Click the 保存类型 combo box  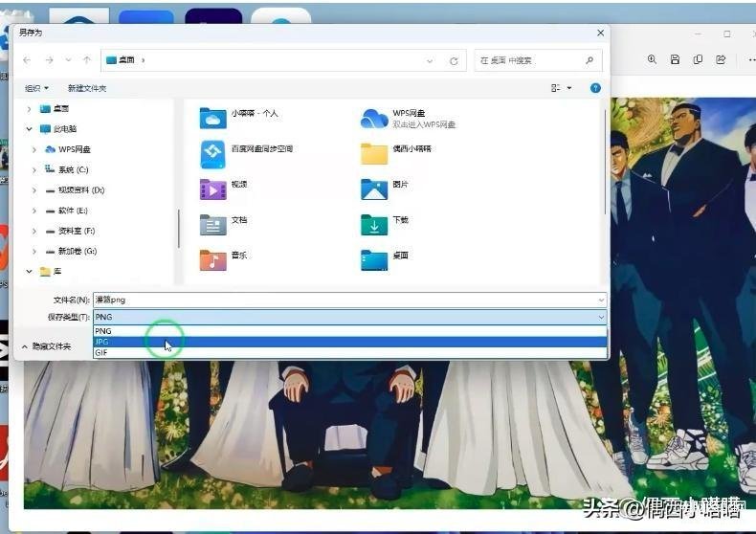point(349,317)
